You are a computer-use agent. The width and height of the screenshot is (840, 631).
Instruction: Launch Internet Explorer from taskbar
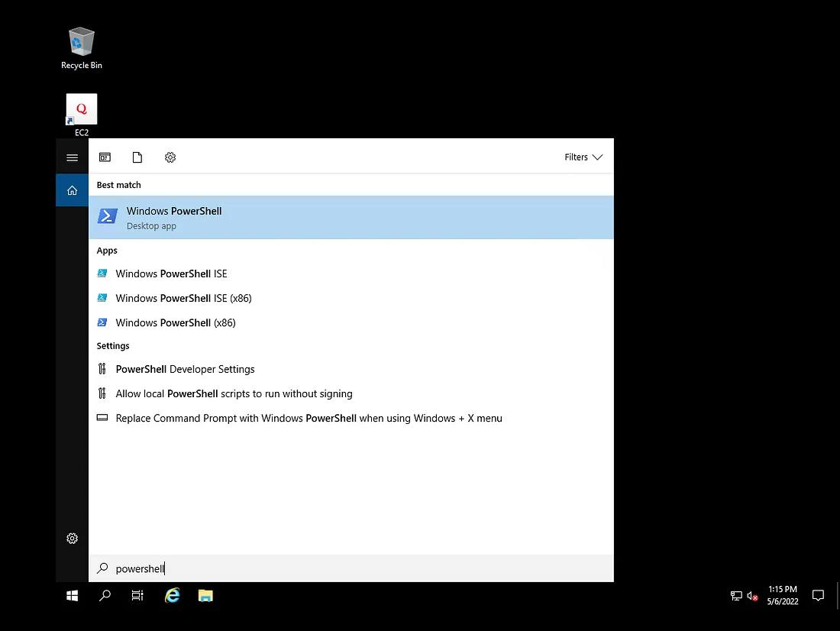pos(172,596)
